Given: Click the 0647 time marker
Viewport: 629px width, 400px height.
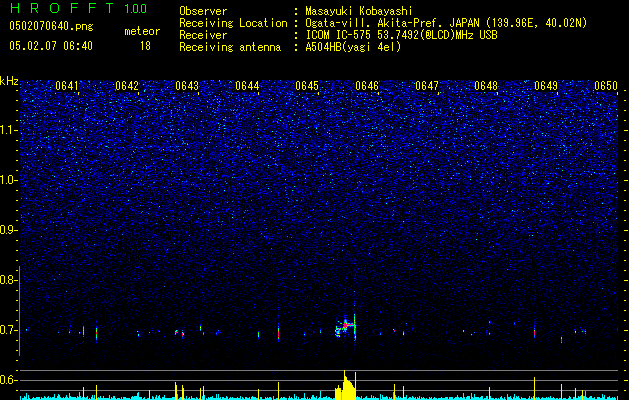Looking at the screenshot, I should point(427,86).
